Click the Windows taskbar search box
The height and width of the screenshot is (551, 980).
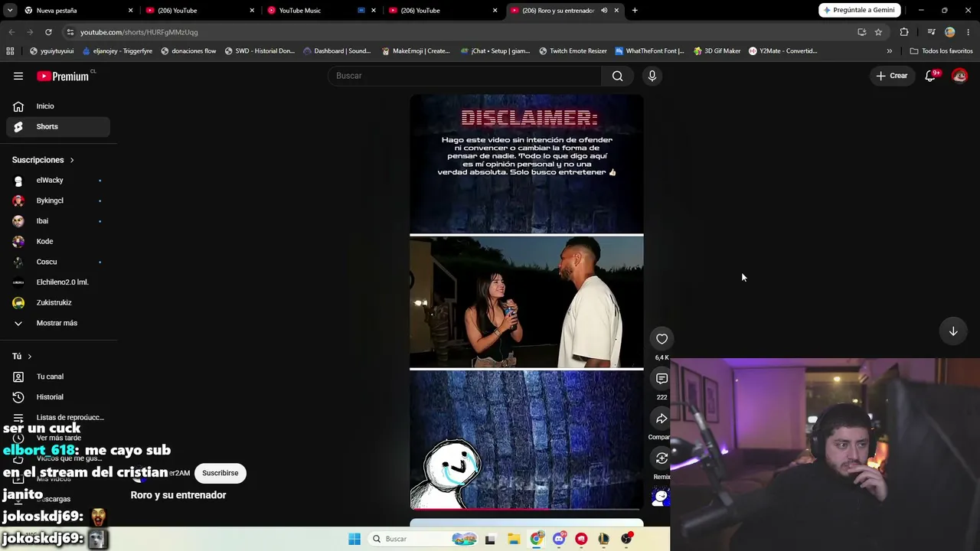point(423,539)
